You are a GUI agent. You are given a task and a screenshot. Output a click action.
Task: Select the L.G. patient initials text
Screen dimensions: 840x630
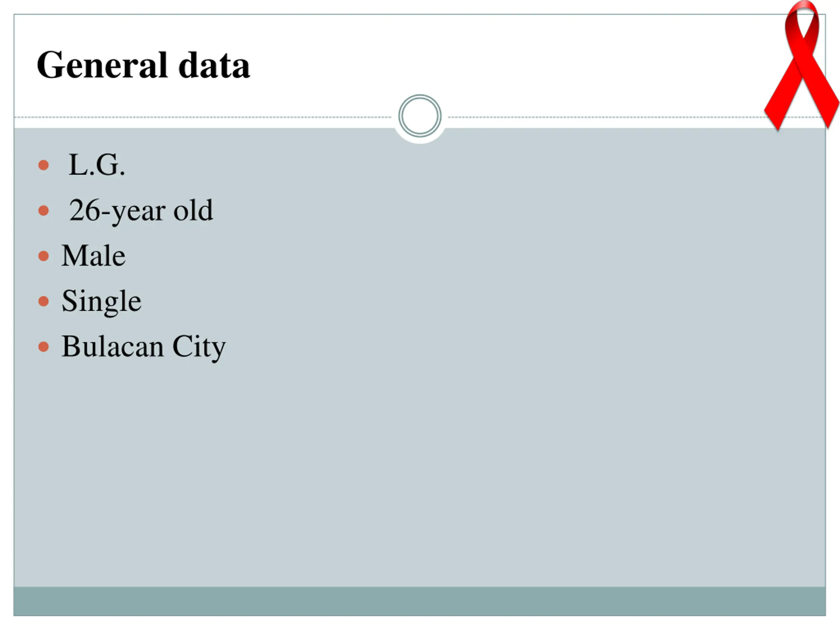tap(97, 165)
